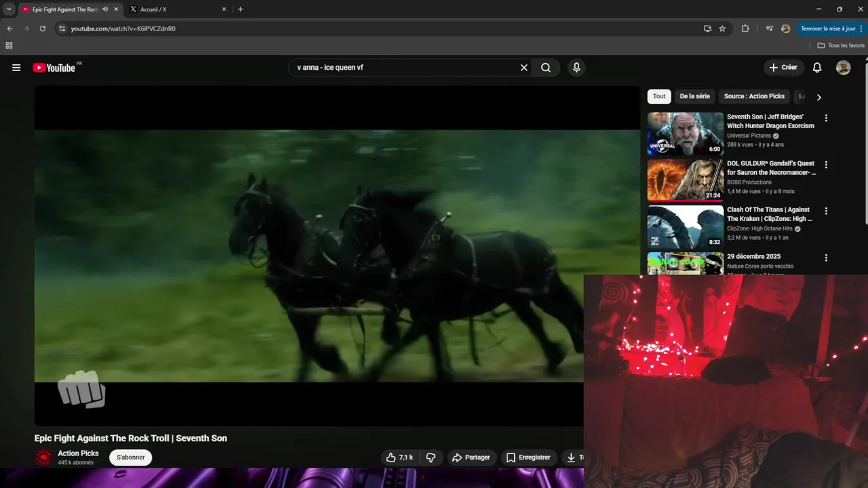This screenshot has width=868, height=488.
Task: Open YouTube notifications bell
Action: click(x=817, y=68)
